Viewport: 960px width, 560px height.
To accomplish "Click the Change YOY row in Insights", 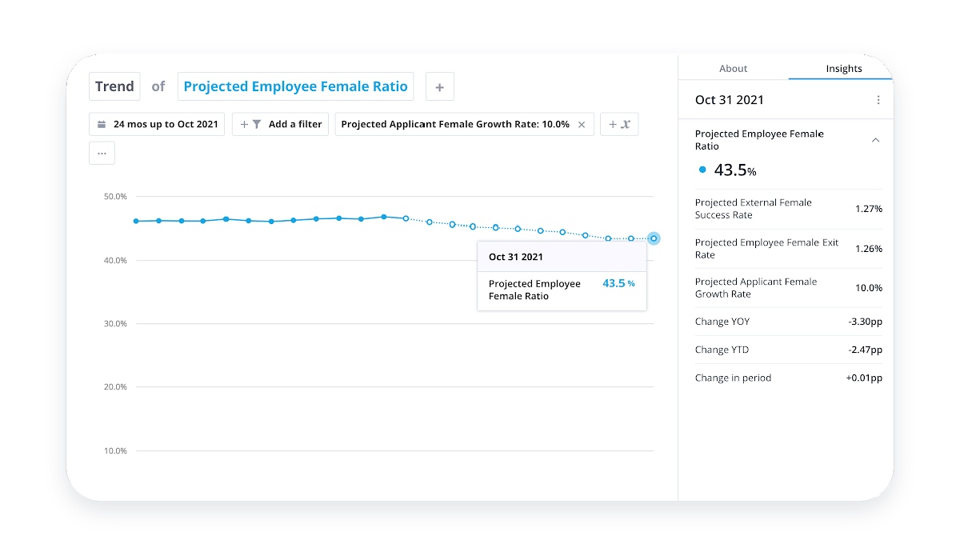I will [x=789, y=322].
